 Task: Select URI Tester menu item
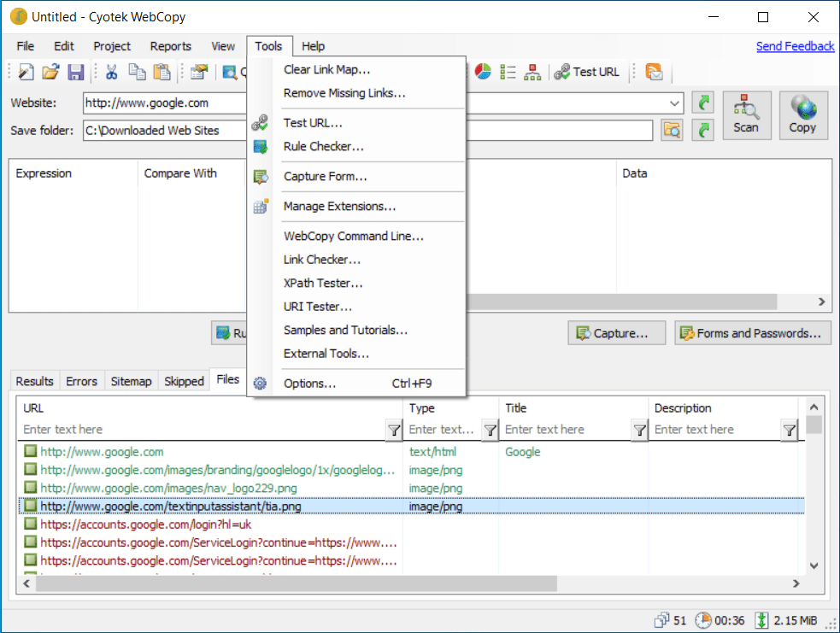click(x=356, y=307)
